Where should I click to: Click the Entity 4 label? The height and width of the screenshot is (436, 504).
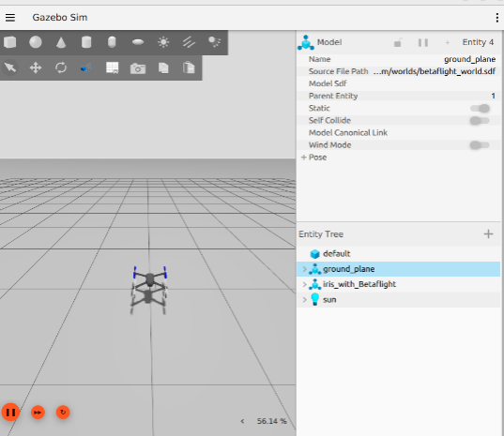click(x=478, y=42)
